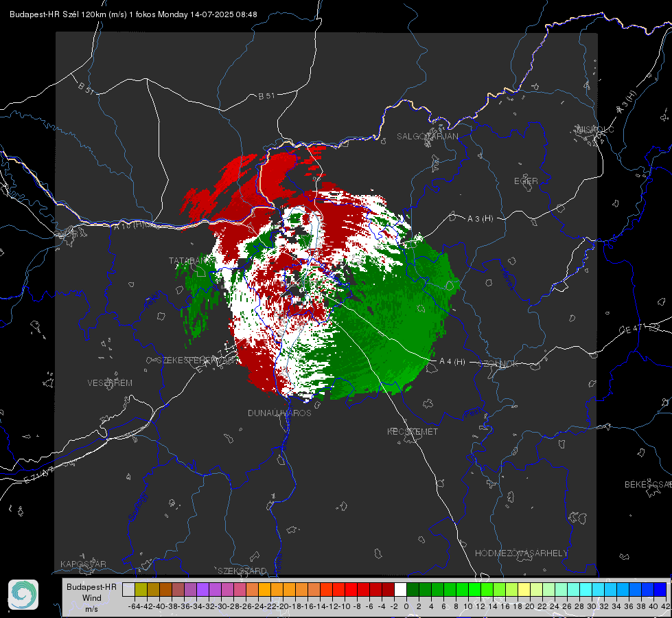672x618 pixels.
Task: Click the bright red swatch between -10 and -8
Action: 351,589
